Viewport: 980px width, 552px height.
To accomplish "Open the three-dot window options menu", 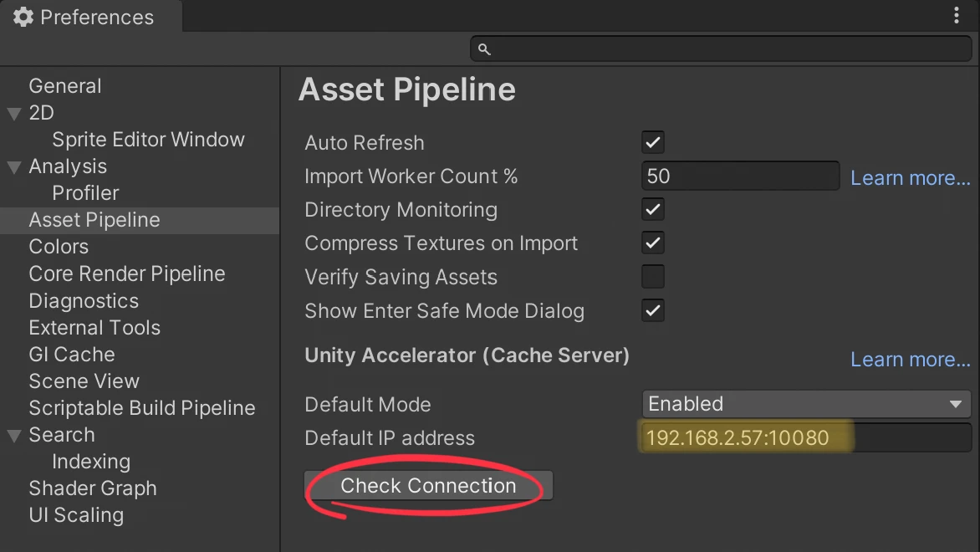I will click(x=957, y=16).
